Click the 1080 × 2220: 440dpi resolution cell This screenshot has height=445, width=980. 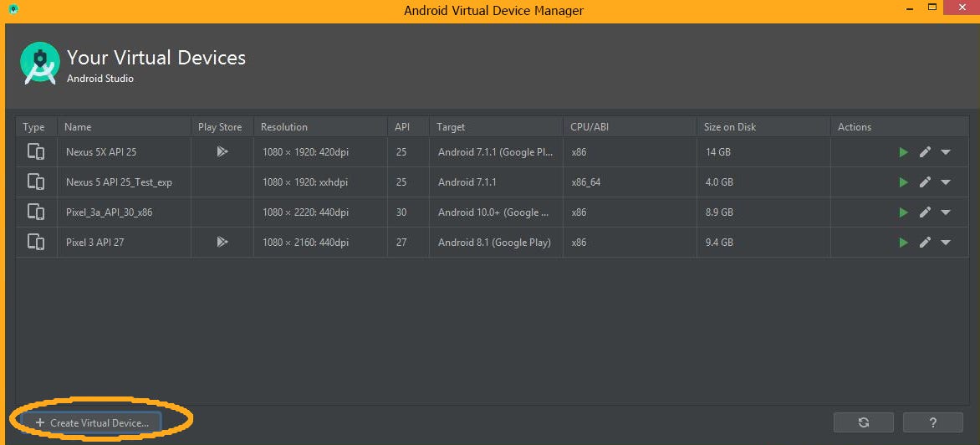pos(320,212)
